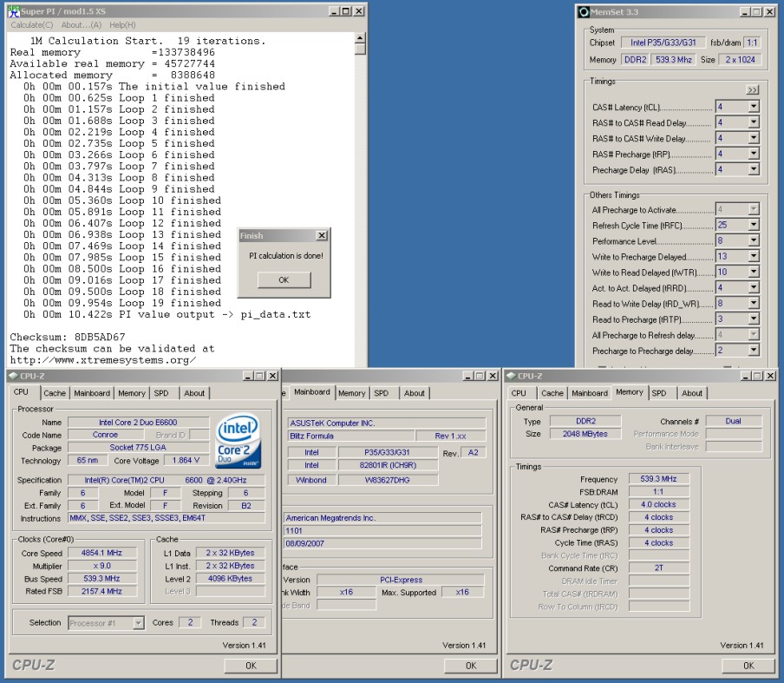Switch to Mainboard tab in left CPU-Z

pos(92,393)
